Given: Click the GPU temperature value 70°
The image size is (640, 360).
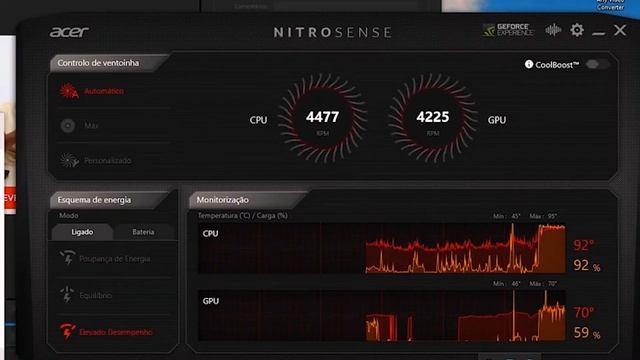Looking at the screenshot, I should 583,313.
